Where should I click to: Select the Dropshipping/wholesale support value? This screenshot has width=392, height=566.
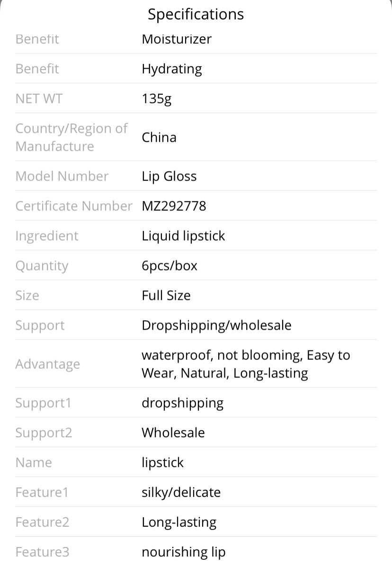click(x=216, y=325)
